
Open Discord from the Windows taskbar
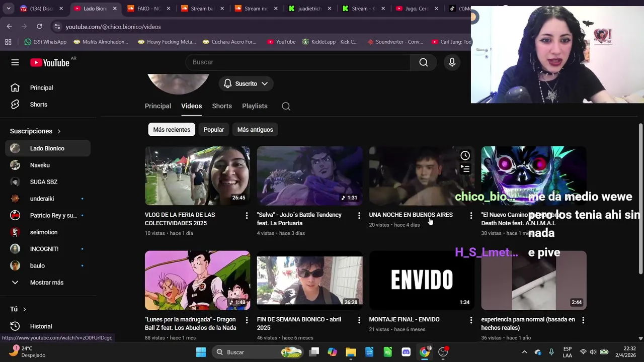[x=406, y=352]
